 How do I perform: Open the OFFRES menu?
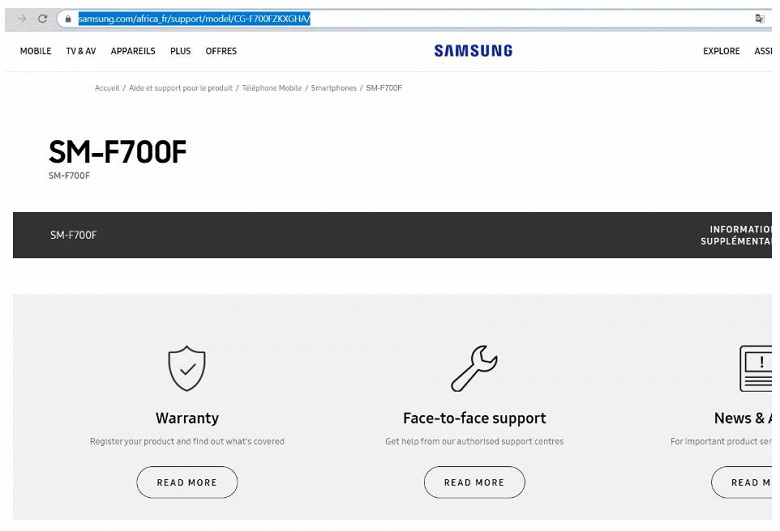[221, 51]
